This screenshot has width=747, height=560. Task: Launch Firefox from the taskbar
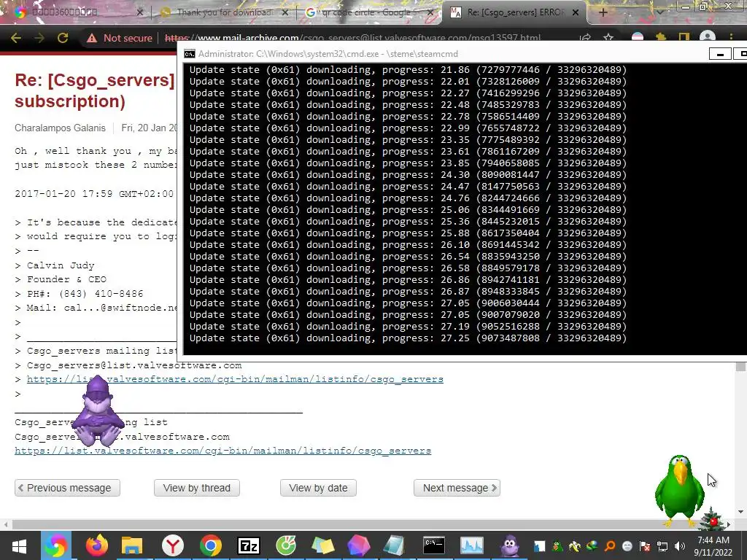click(97, 545)
